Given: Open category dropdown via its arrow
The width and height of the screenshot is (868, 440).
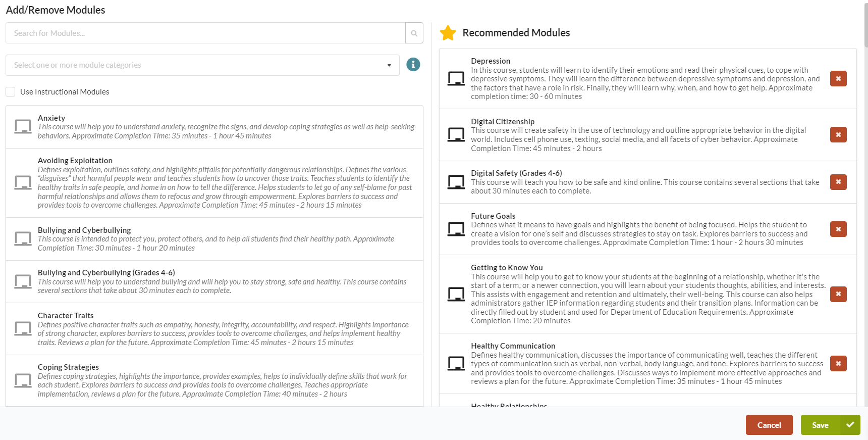Looking at the screenshot, I should tap(389, 65).
